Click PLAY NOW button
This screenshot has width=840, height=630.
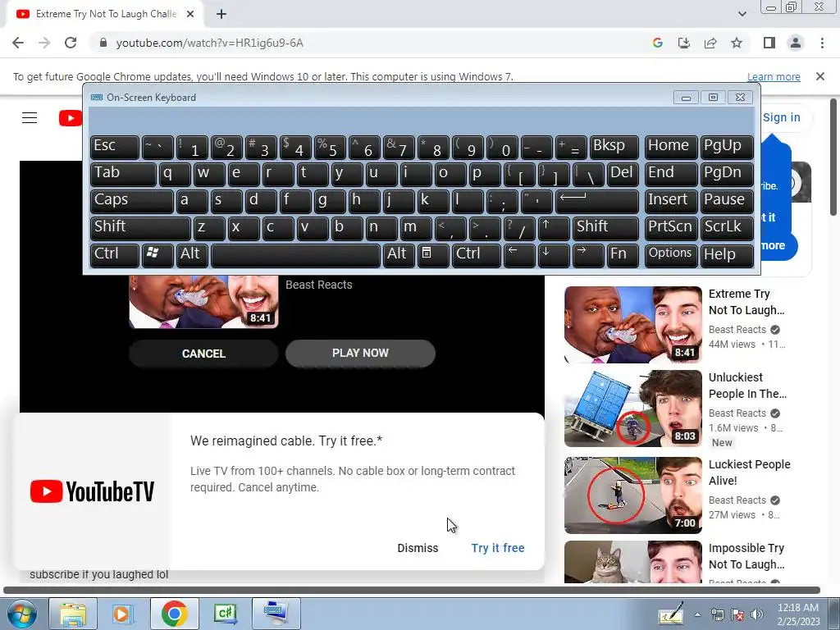[x=360, y=353]
